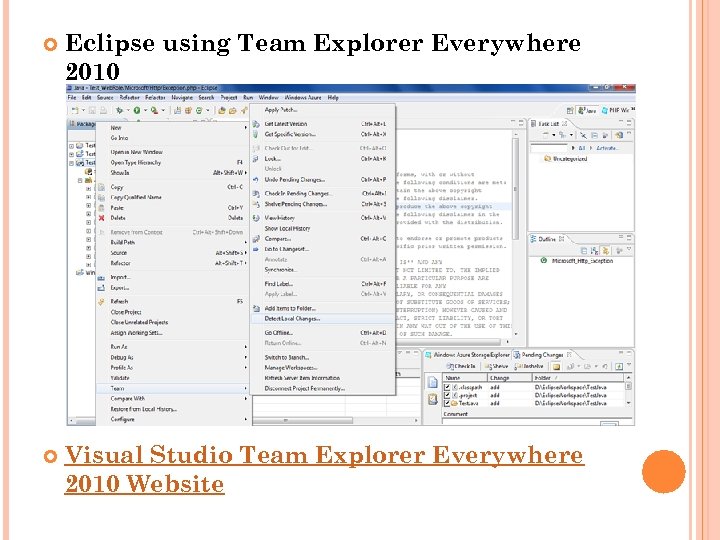Uncheck the TestJava row checkbox
720x540 pixels.
point(447,403)
